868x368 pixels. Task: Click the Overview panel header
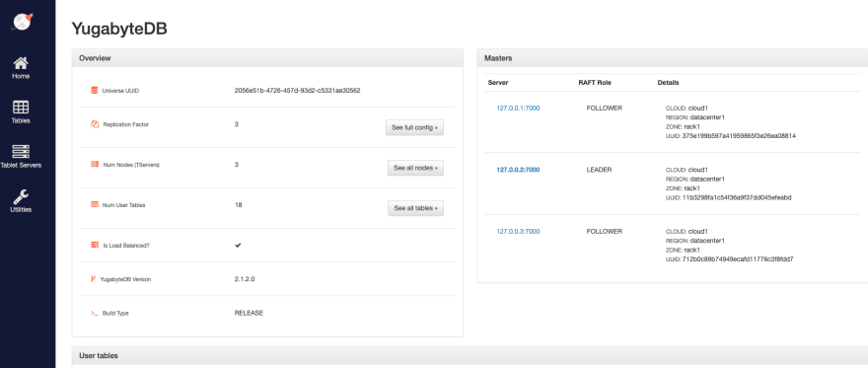point(267,58)
